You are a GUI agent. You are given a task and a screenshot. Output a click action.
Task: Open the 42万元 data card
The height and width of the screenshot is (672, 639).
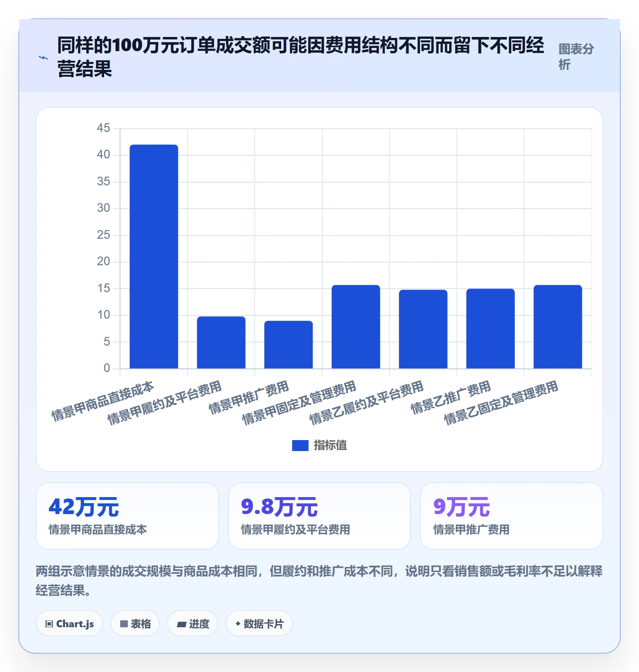pyautogui.click(x=127, y=516)
